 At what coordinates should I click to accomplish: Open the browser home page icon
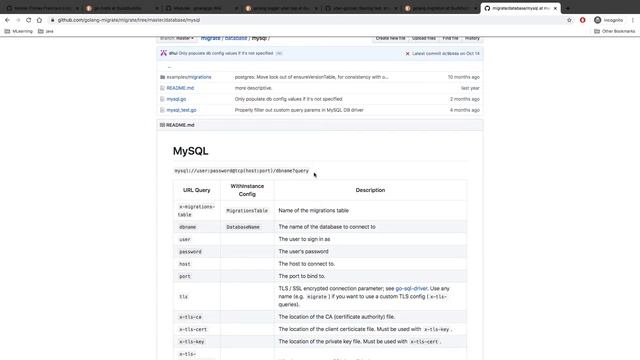click(x=39, y=20)
